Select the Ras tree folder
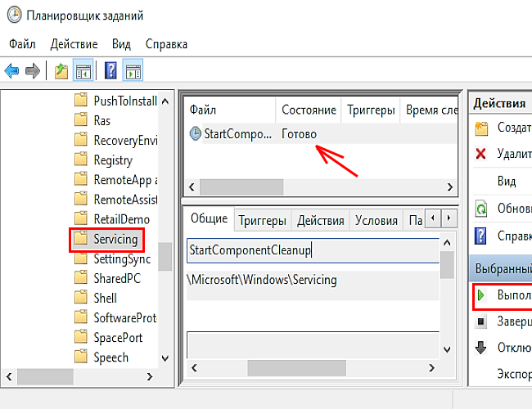This screenshot has height=409, width=532. [x=102, y=120]
